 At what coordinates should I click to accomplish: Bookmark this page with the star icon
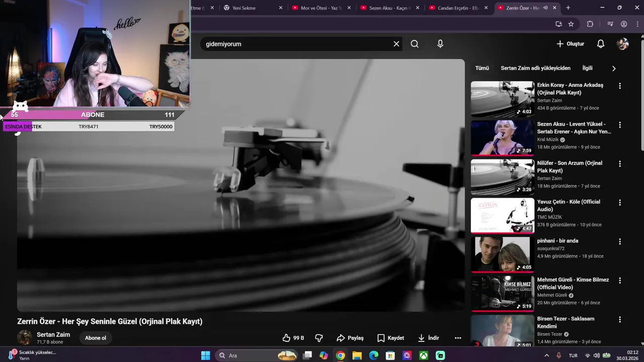[x=571, y=24]
